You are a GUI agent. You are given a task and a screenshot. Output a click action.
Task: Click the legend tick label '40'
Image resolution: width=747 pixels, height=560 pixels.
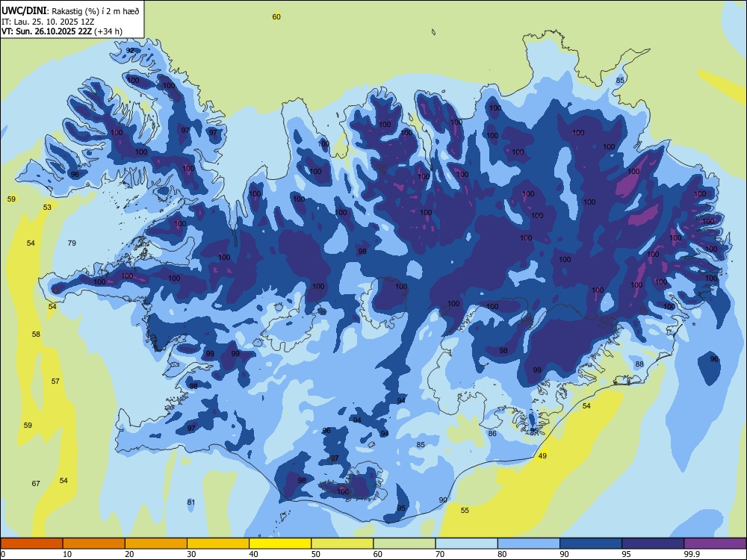coord(253,554)
